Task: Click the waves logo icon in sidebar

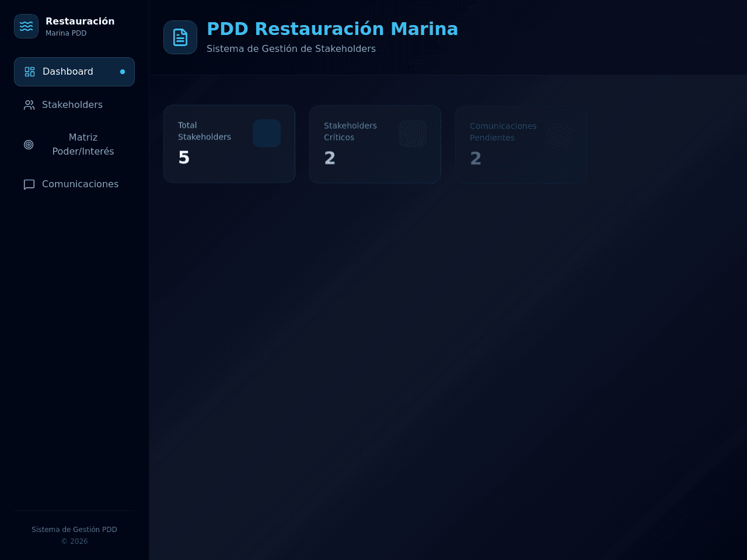Action: tap(26, 26)
